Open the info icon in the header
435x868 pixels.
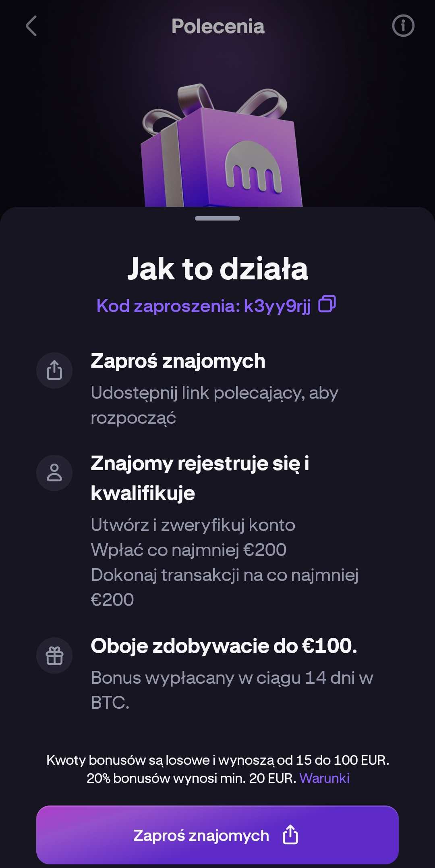coord(403,26)
